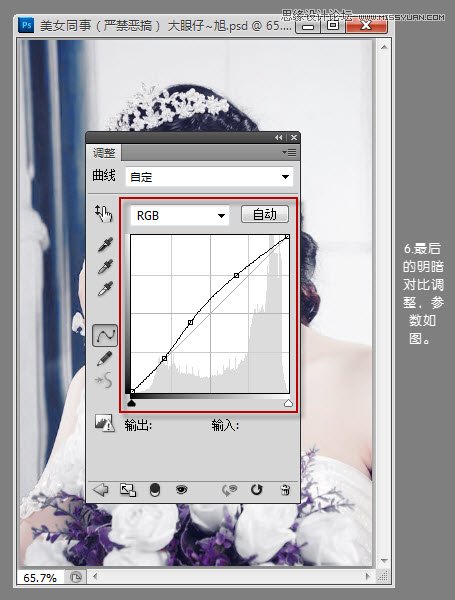The image size is (455, 600).
Task: Select the edit points curve tool
Action: click(x=104, y=336)
